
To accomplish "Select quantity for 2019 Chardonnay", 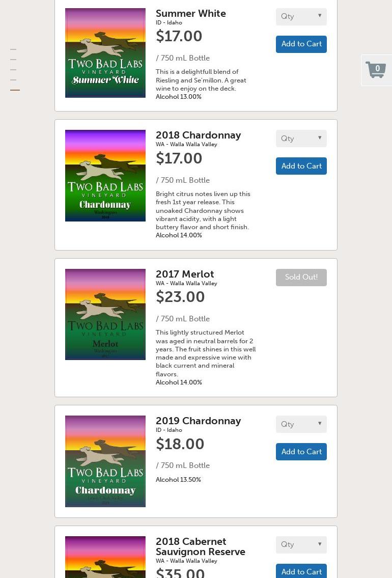I will click(x=301, y=424).
